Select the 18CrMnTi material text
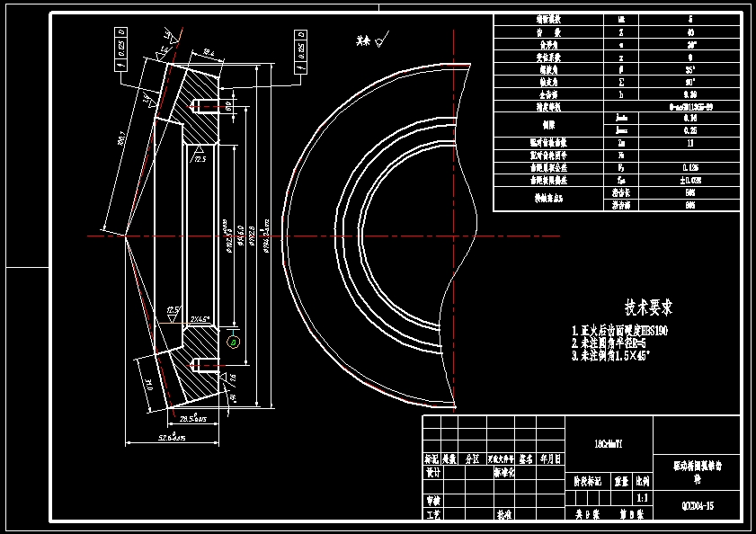This screenshot has height=534, width=756. (609, 444)
